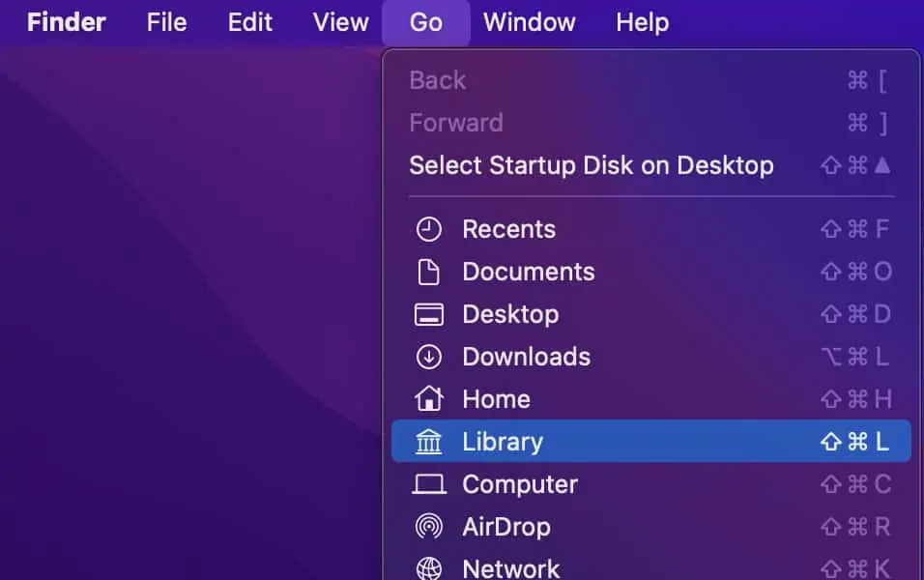This screenshot has width=924, height=580.
Task: Click the Network globe icon
Action: pyautogui.click(x=428, y=568)
